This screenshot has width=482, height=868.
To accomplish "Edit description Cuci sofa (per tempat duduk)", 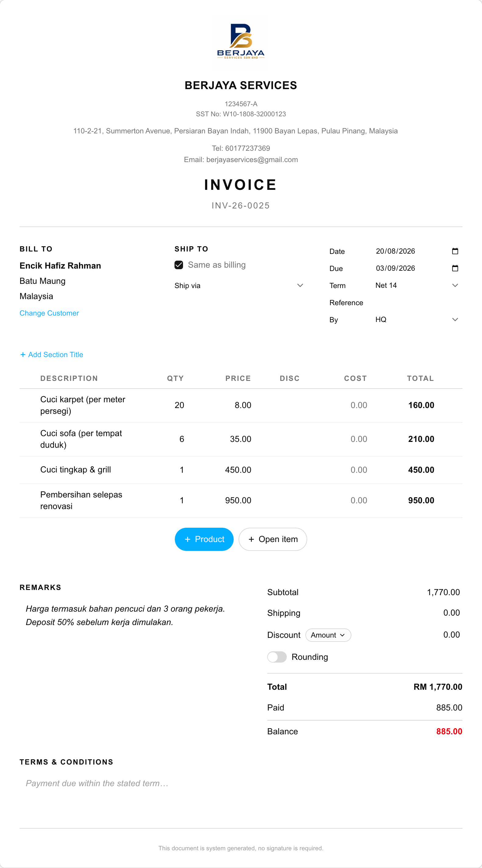I will (81, 439).
